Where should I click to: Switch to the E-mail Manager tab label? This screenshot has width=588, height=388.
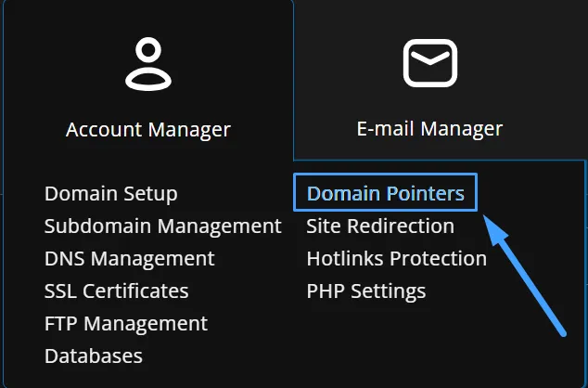[429, 129]
